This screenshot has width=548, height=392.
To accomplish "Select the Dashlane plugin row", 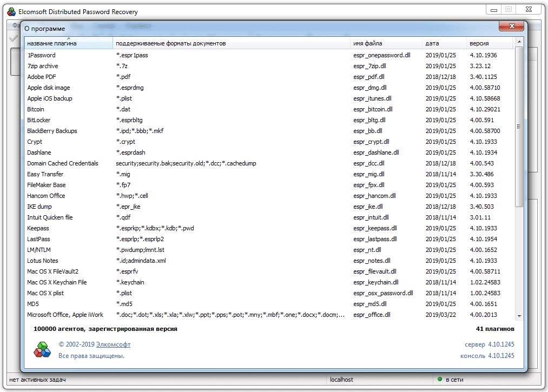I will [x=269, y=152].
